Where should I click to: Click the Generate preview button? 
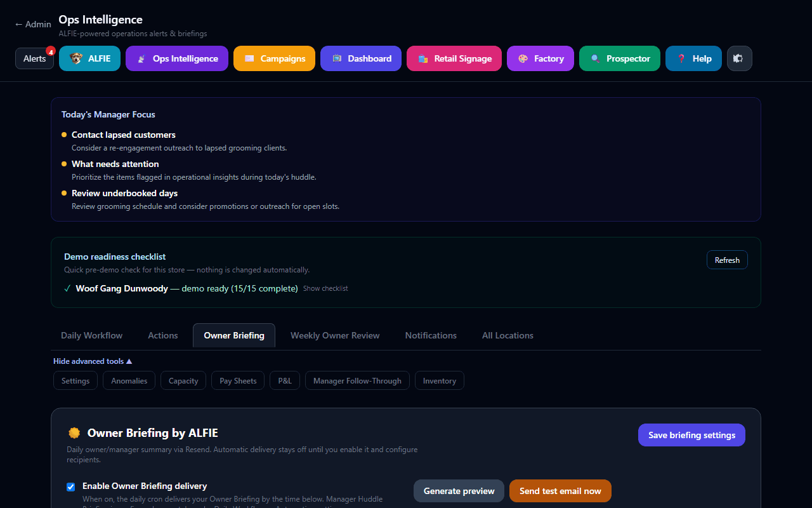(x=459, y=491)
